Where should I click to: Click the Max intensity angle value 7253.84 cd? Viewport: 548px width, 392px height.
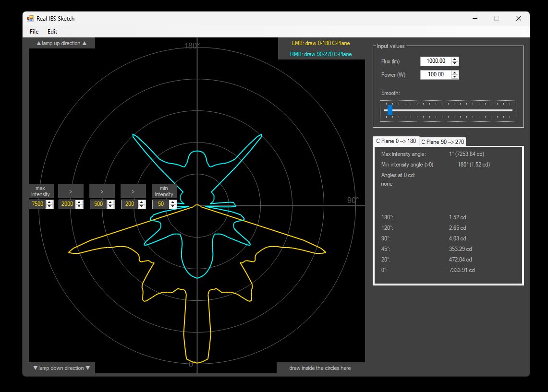point(466,154)
